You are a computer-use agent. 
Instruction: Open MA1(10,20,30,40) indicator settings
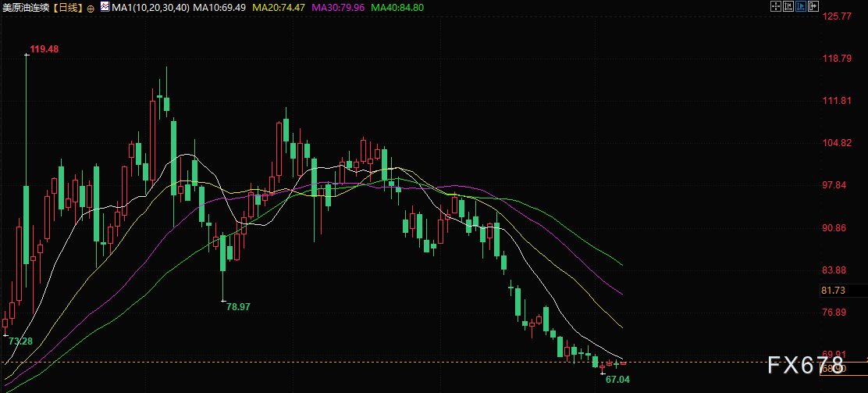click(150, 9)
